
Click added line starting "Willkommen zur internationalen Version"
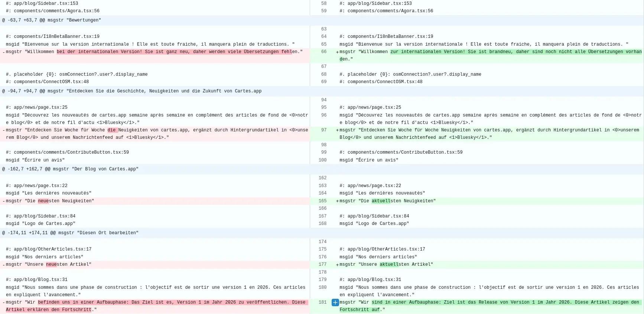point(483,52)
